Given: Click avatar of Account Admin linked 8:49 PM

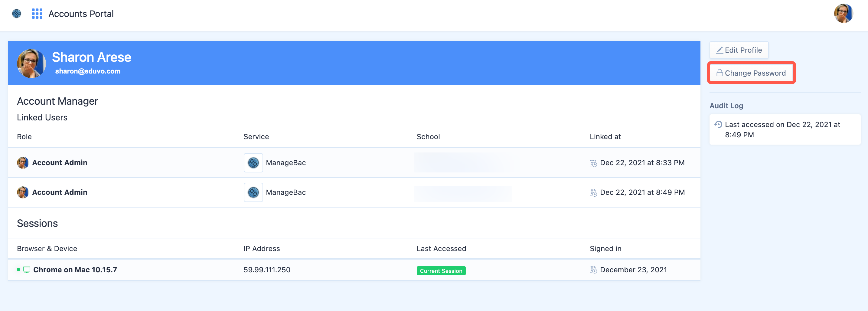Looking at the screenshot, I should (x=23, y=192).
